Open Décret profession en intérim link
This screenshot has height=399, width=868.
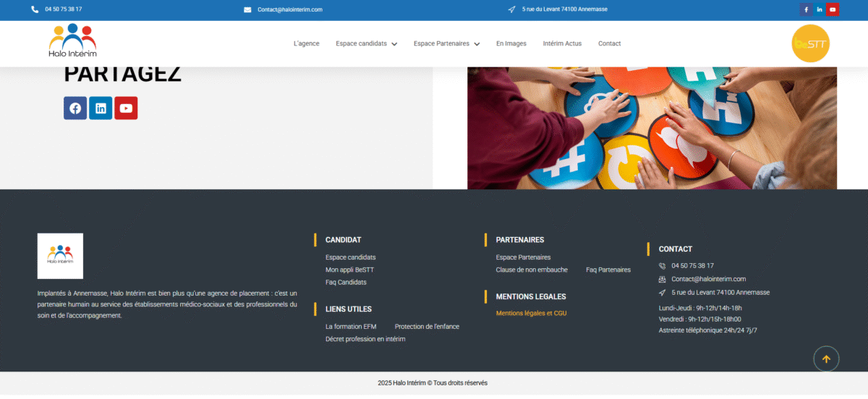coord(365,339)
